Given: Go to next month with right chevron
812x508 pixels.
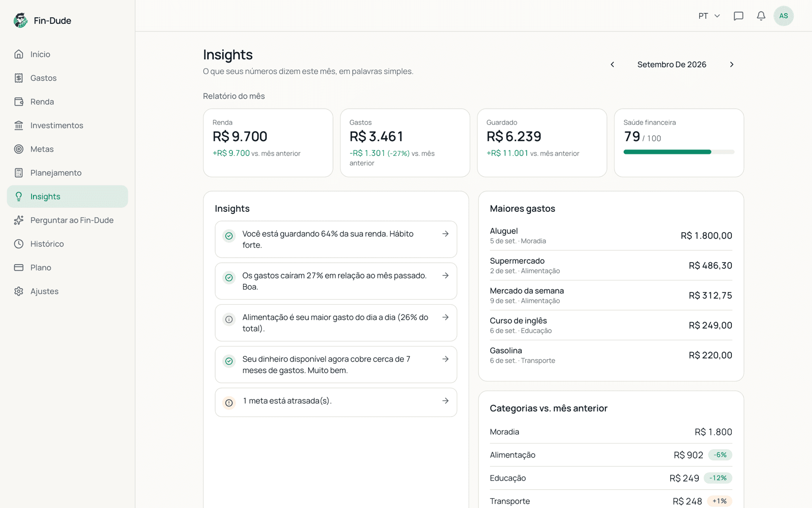Looking at the screenshot, I should coord(731,65).
